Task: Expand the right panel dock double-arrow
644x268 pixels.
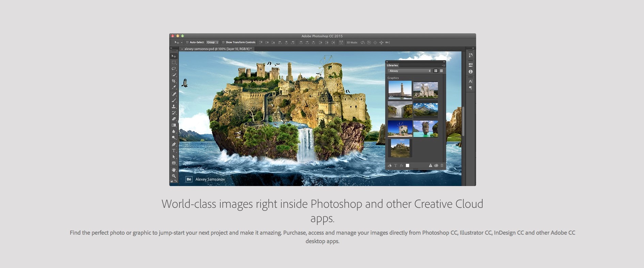Action: pos(473,48)
